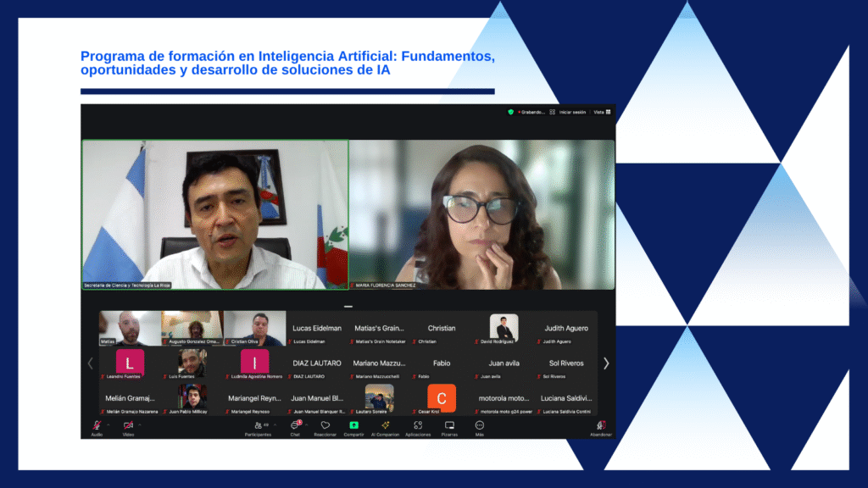Turn on camera with Video button
This screenshot has width=868, height=488.
(x=128, y=426)
